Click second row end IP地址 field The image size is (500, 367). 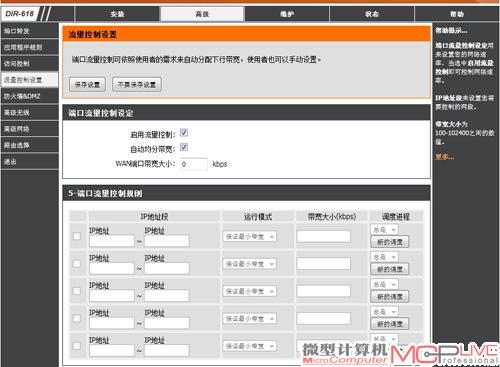coord(167,268)
